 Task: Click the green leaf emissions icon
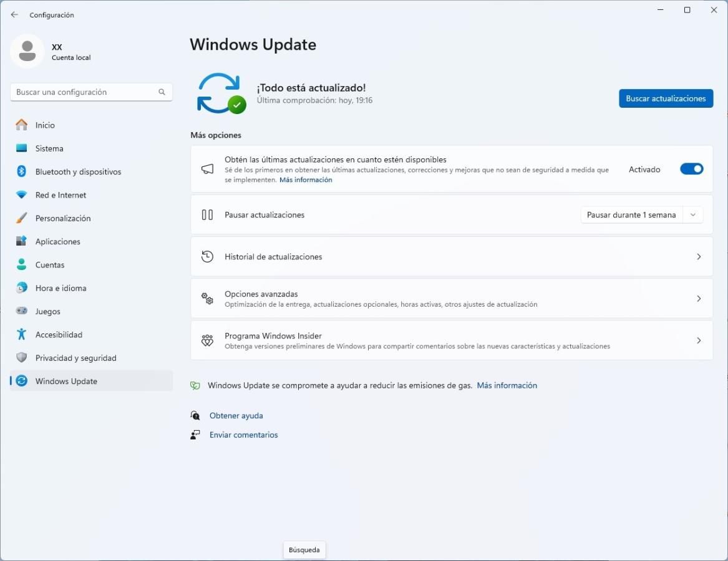click(195, 386)
